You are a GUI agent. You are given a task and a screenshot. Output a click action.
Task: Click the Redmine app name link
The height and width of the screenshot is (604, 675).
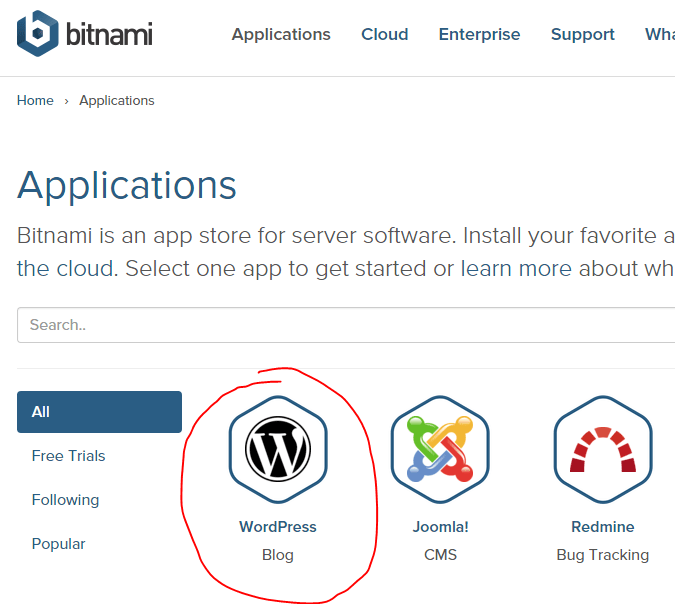[x=603, y=527]
